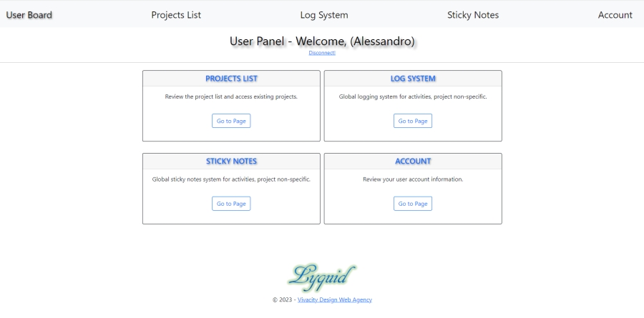Go to Log System in the navigation bar
644x318 pixels.
pos(324,15)
